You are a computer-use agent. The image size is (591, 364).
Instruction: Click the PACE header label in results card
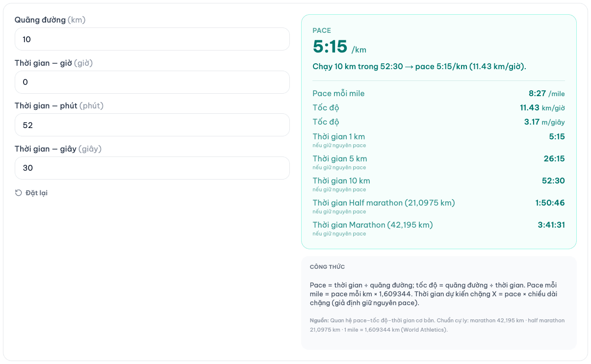pyautogui.click(x=322, y=30)
